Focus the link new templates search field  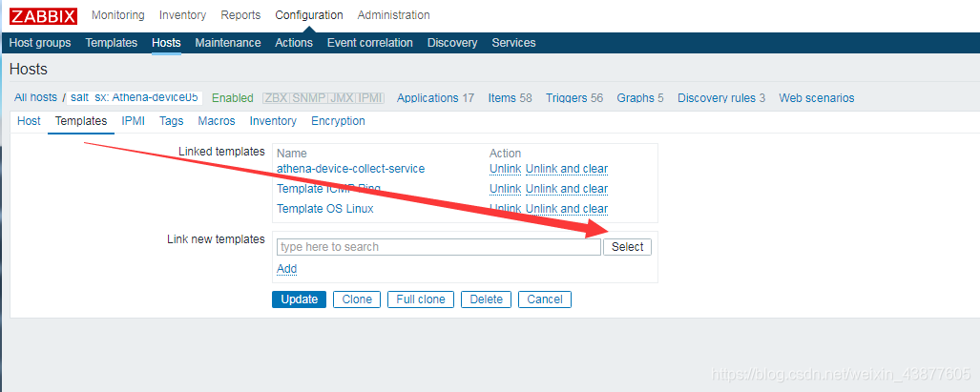point(439,247)
